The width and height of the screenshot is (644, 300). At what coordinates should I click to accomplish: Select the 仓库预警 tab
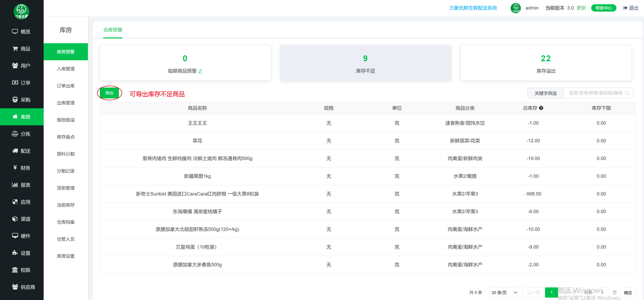[113, 30]
